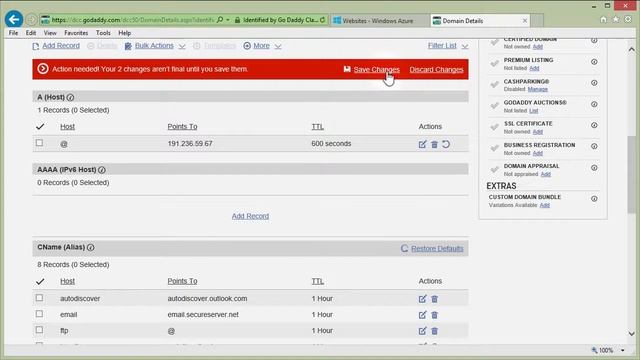Click the godaddy.com URL address field
Screen dimensions: 640x360
(133, 20)
